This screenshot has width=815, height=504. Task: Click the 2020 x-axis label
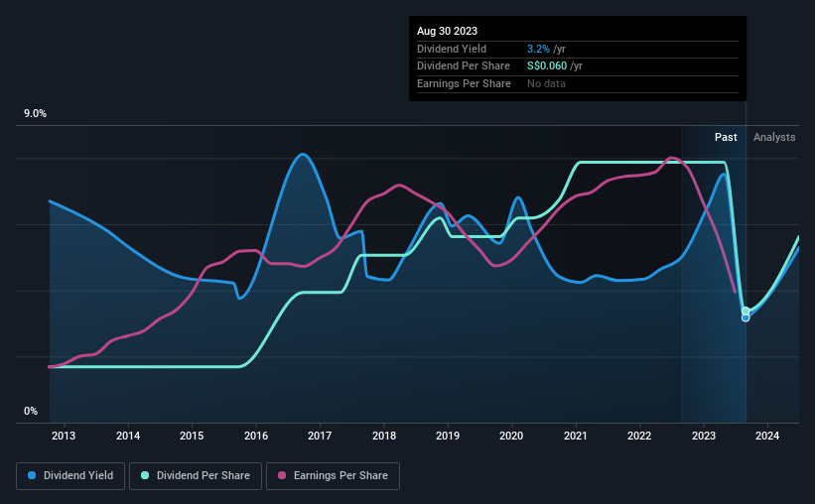(511, 436)
